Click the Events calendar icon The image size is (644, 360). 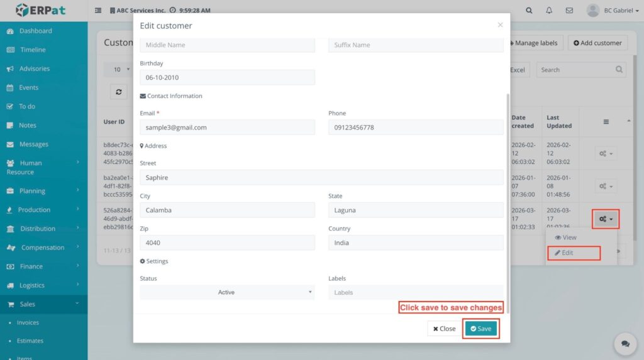coord(10,87)
